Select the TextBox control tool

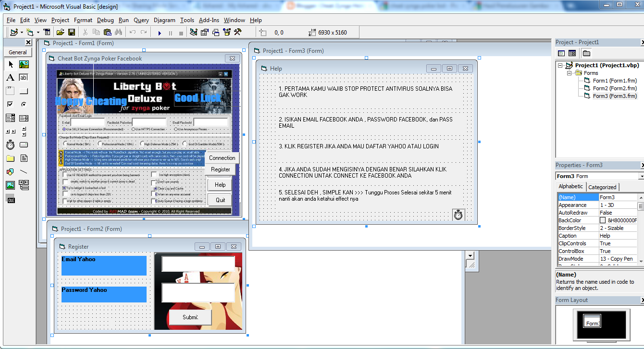[x=24, y=78]
